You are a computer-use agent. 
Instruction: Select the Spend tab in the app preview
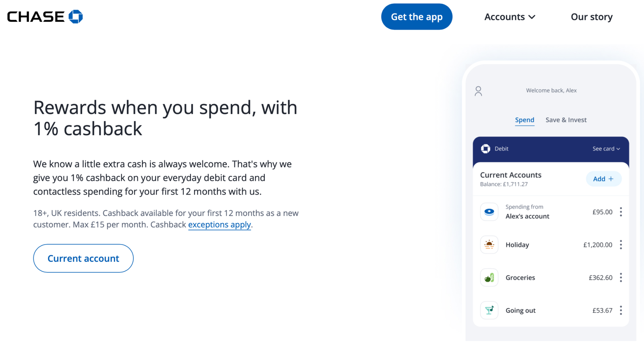(524, 120)
